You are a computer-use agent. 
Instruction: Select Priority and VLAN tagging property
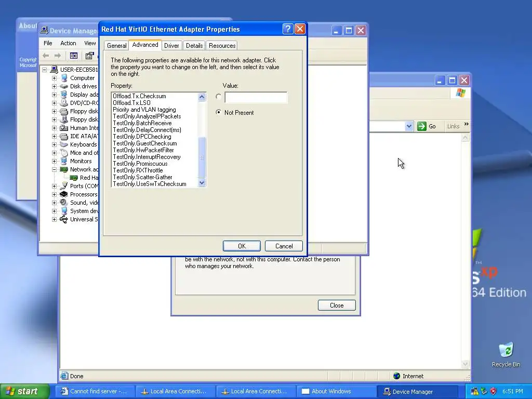click(144, 110)
